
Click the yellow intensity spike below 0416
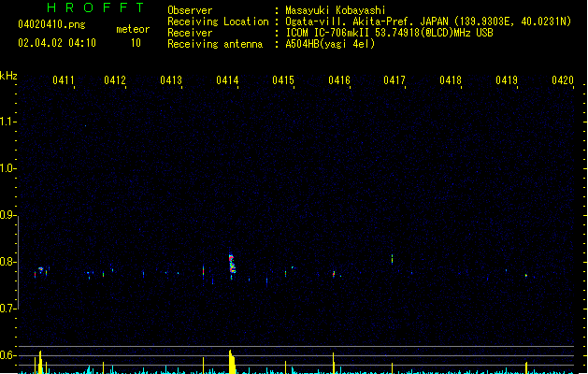point(333,363)
